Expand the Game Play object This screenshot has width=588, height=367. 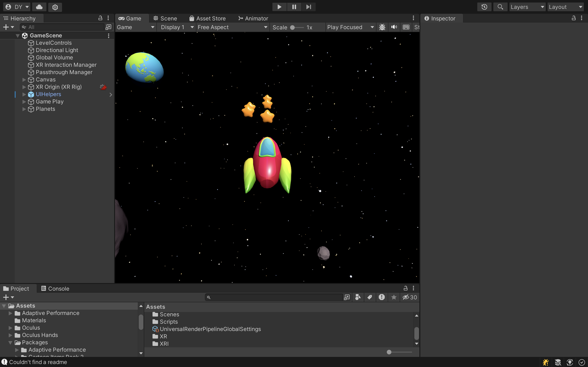coord(24,102)
